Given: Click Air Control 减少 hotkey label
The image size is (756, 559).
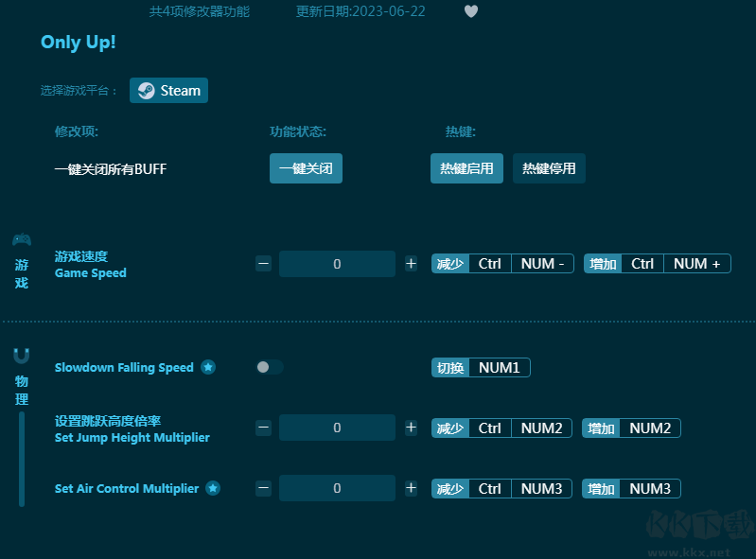Looking at the screenshot, I should (x=450, y=489).
